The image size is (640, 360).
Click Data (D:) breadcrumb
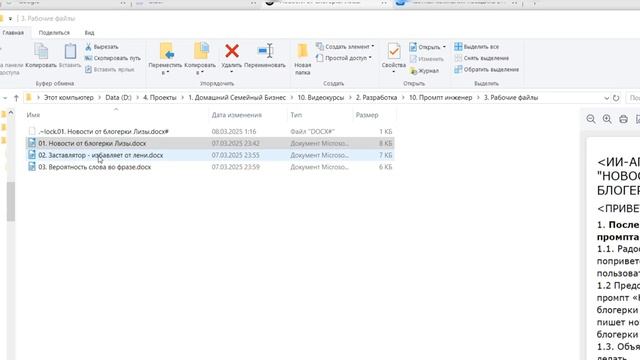118,98
